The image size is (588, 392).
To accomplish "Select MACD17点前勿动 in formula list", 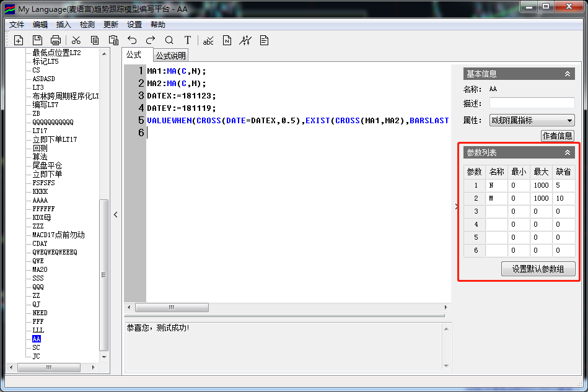I will pos(58,235).
